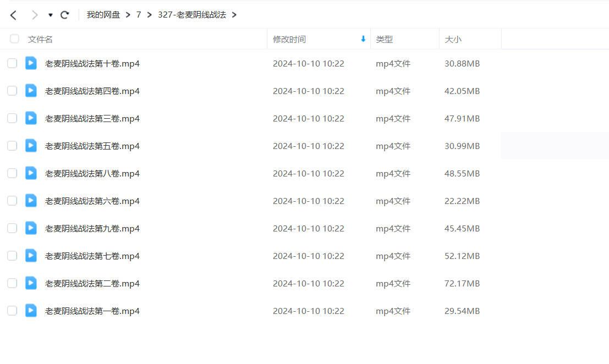Screen dimensions: 609x364
Task: Select file name 老麦阴线战法第七卷.mp4
Action: coord(92,256)
